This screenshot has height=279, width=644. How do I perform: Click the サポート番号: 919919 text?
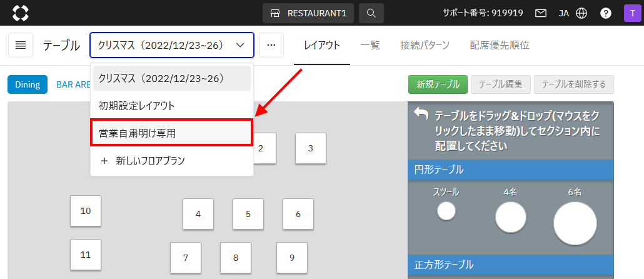pyautogui.click(x=483, y=13)
